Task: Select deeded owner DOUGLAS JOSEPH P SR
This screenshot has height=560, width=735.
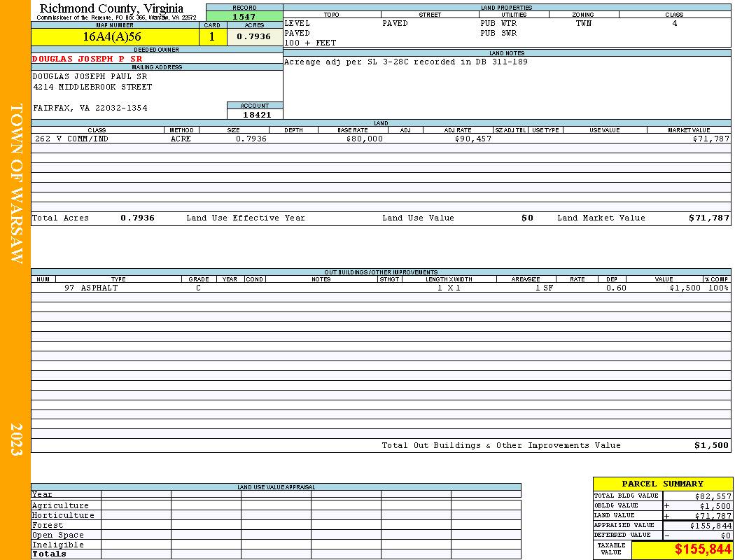Action: click(x=87, y=59)
